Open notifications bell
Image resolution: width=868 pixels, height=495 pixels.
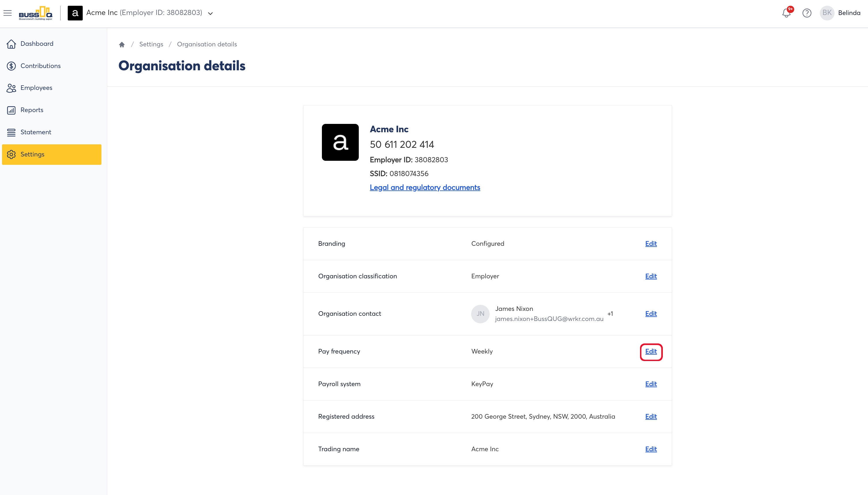786,13
